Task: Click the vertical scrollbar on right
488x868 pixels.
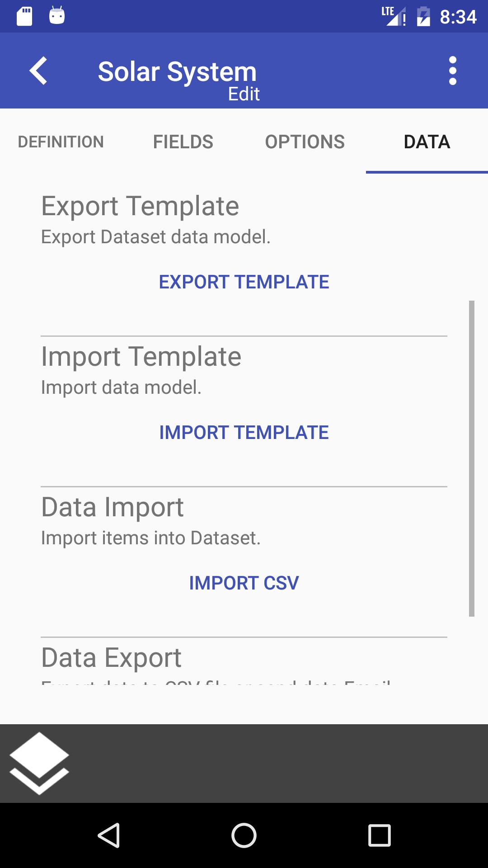Action: (472, 458)
